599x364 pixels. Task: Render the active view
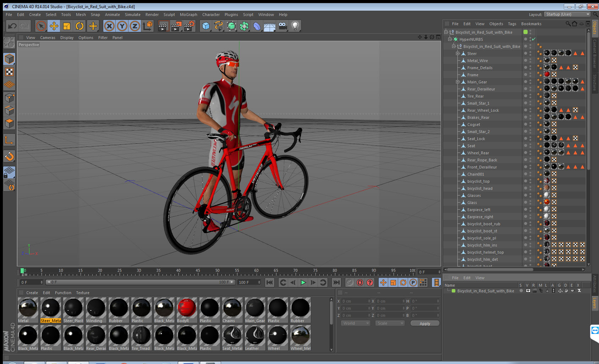pyautogui.click(x=163, y=26)
